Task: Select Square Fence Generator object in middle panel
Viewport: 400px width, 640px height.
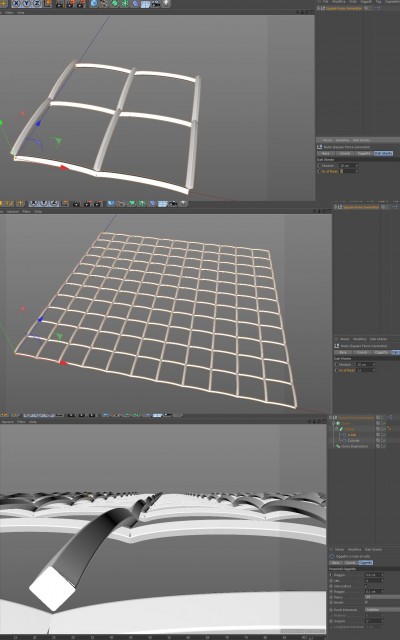Action: [x=360, y=207]
